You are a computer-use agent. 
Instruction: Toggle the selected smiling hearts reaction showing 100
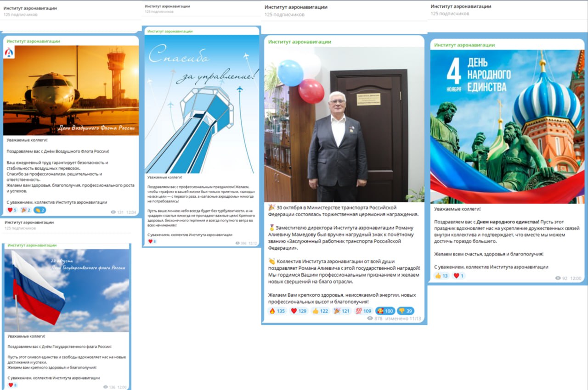tap(385, 311)
